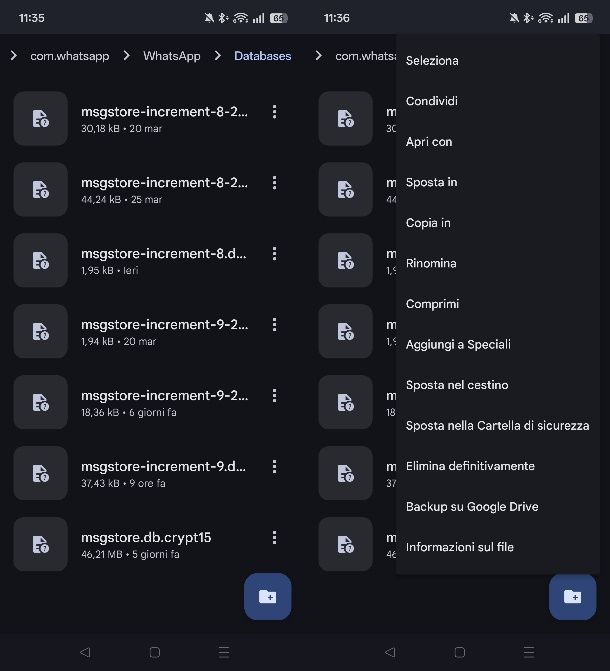Image resolution: width=610 pixels, height=671 pixels.
Task: Open msgstore-increment-8.d... from Ieri
Action: click(164, 254)
